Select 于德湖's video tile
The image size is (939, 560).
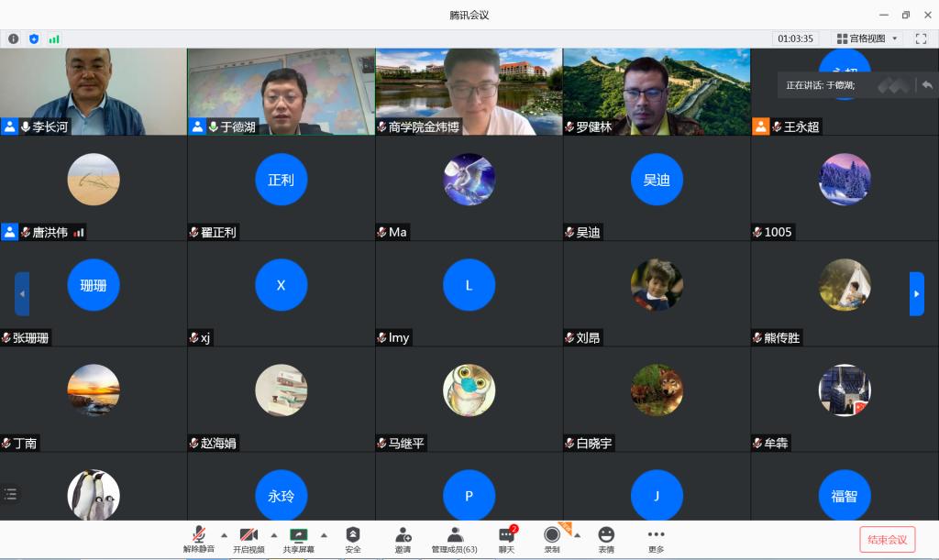(282, 92)
